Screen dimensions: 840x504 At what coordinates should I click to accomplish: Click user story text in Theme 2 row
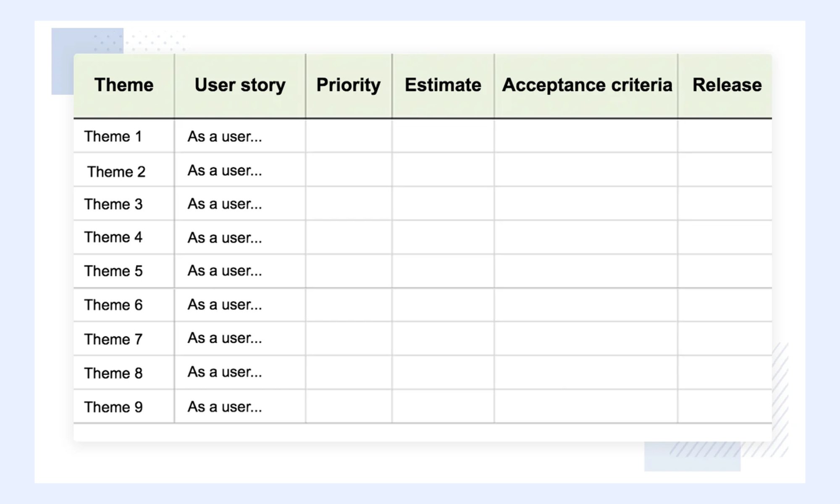pyautogui.click(x=225, y=171)
